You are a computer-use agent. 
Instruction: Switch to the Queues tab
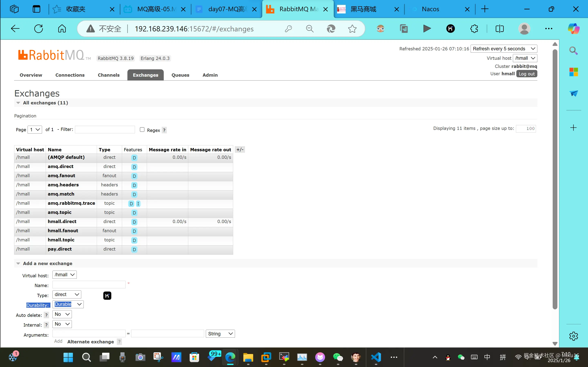[180, 75]
